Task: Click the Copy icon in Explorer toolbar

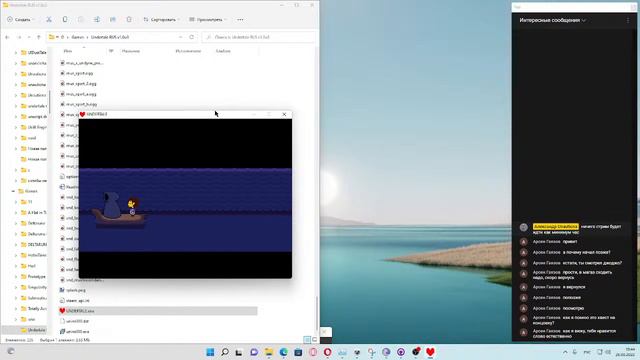Action: 65,20
